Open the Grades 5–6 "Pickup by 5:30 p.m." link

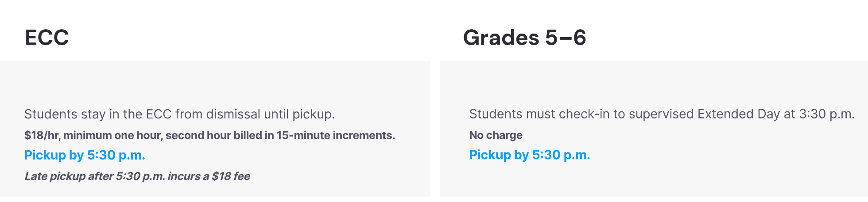[529, 155]
